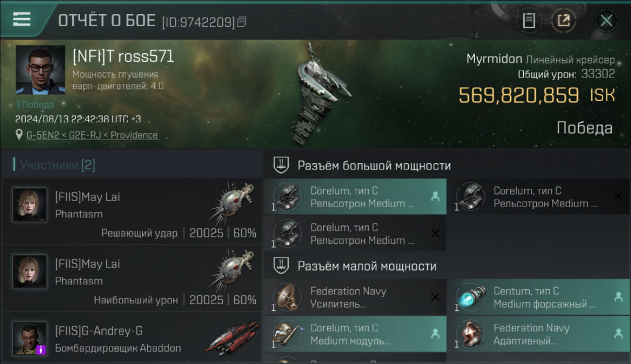Viewport: 631px width, 364px height.
Task: Click Phantasm ship icon in Решающий удар row
Action: pyautogui.click(x=232, y=204)
